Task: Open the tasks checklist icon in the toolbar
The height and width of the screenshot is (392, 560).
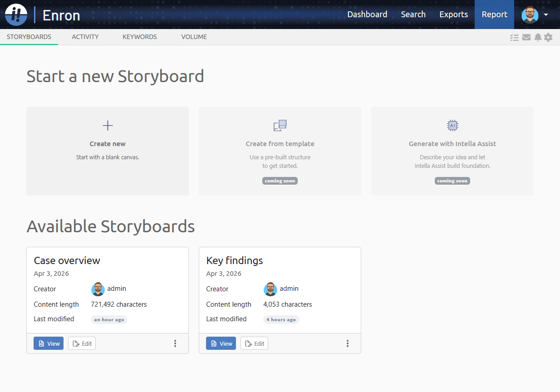Action: (514, 37)
